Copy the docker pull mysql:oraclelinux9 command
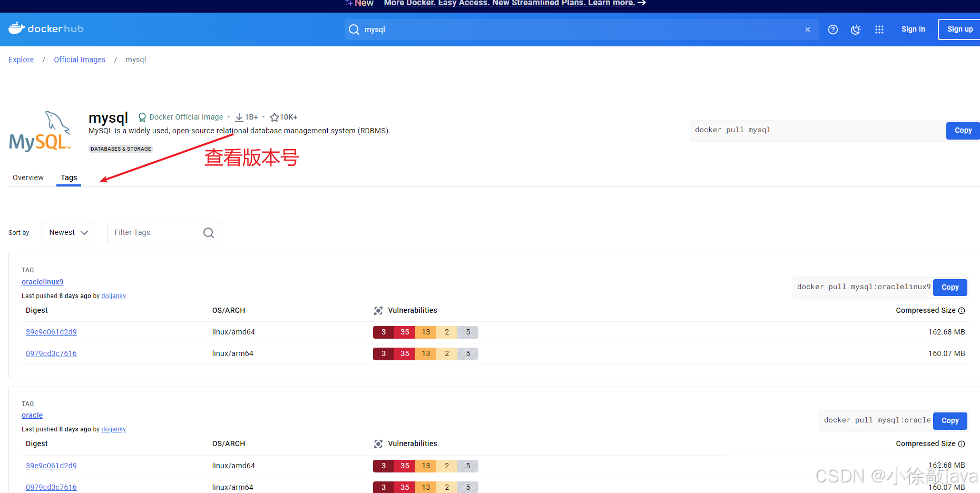Screen dimensions: 980x493 pos(950,287)
